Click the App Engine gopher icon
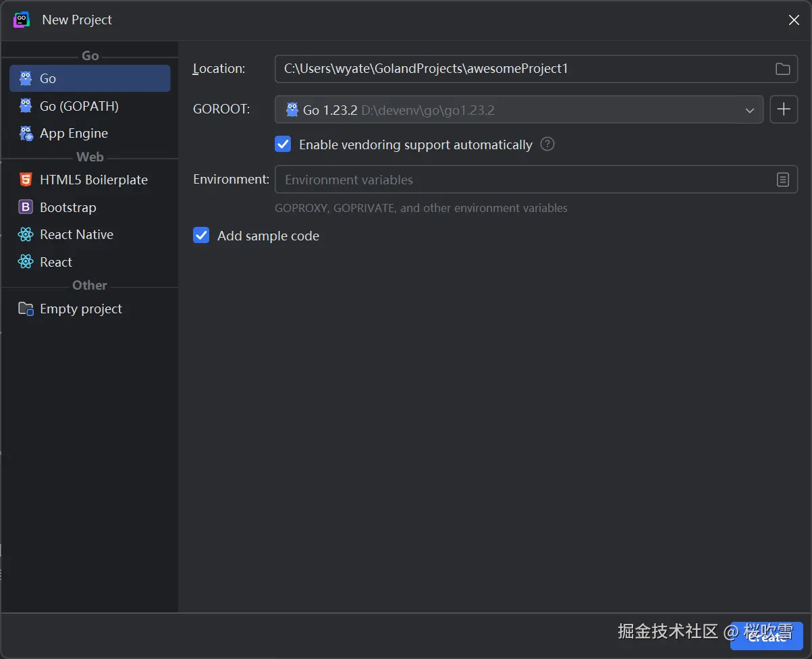The height and width of the screenshot is (659, 812). click(26, 133)
